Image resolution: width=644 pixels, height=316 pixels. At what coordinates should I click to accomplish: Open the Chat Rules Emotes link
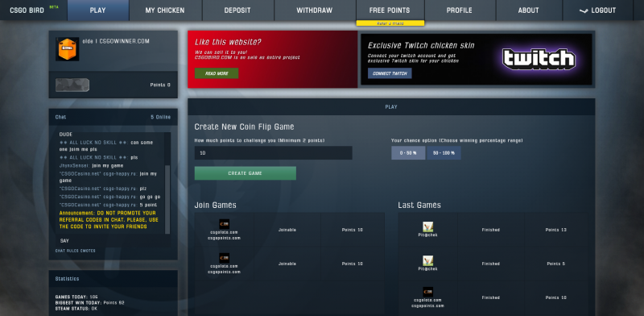pyautogui.click(x=75, y=251)
